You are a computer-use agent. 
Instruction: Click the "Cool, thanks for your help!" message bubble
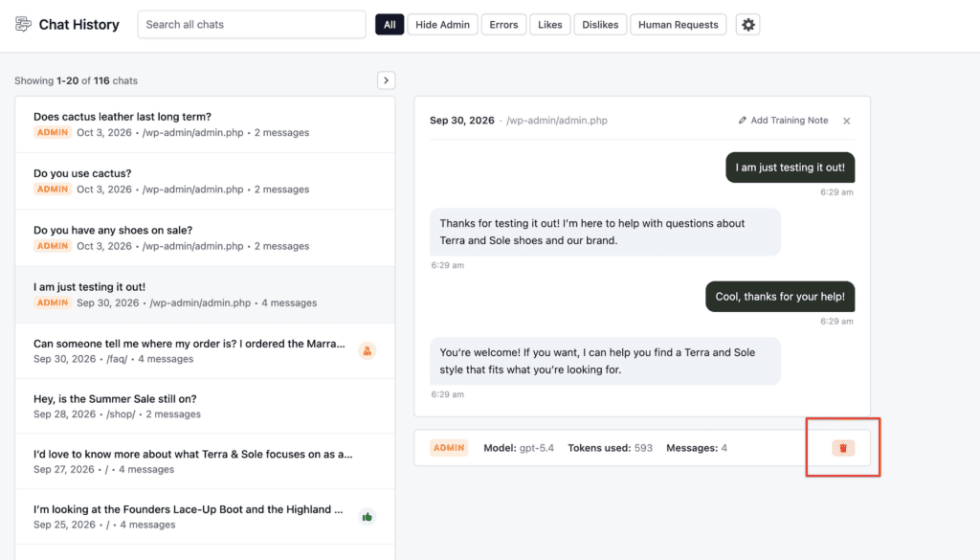tap(780, 297)
